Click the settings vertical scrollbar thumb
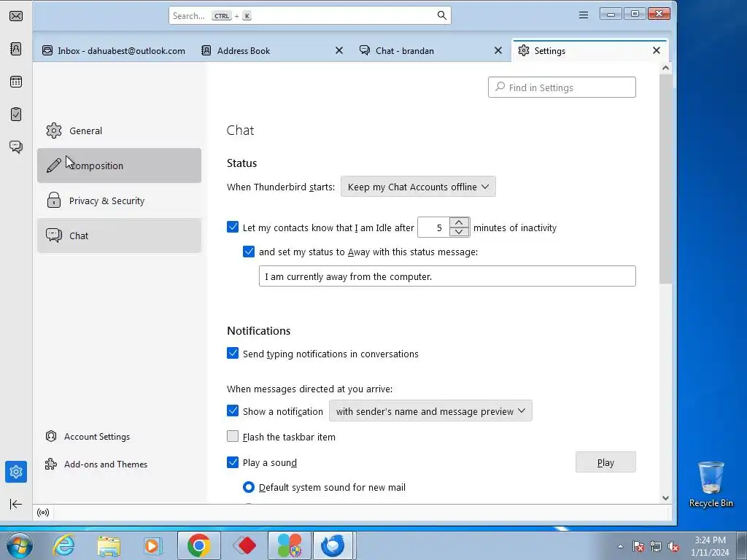The height and width of the screenshot is (560, 747). click(x=665, y=179)
